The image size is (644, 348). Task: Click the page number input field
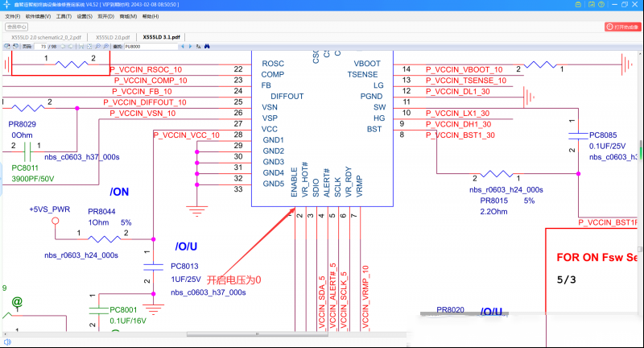[40, 47]
